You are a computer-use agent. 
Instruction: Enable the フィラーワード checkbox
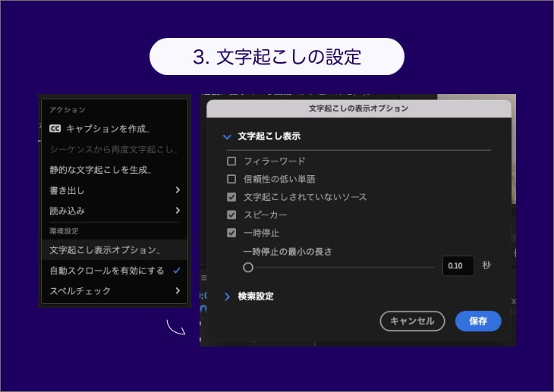coord(231,162)
